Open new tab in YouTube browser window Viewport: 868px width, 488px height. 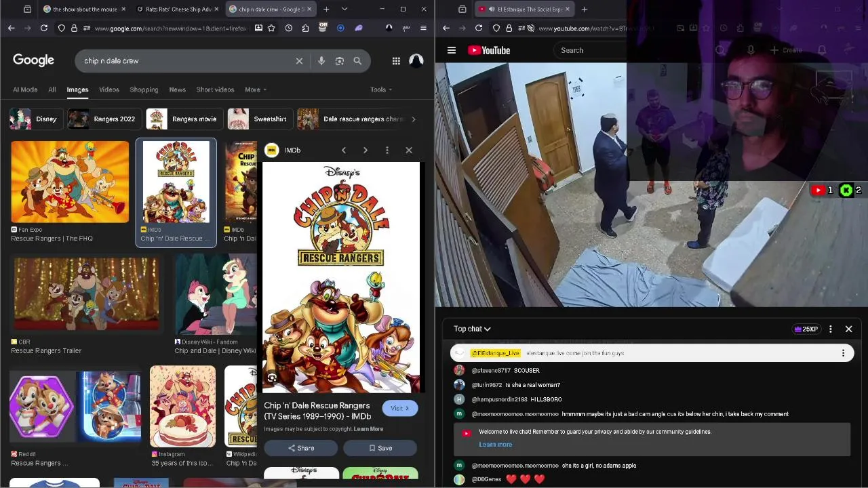tap(584, 9)
